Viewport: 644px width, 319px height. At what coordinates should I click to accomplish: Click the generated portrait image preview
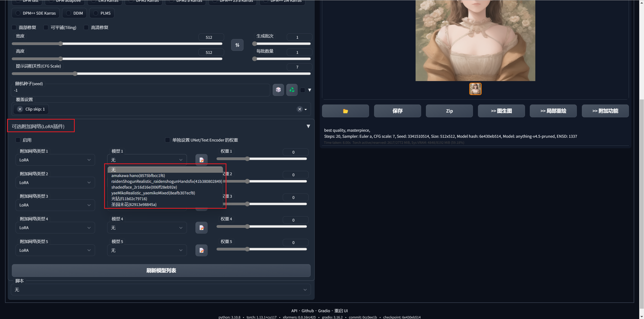point(475,40)
